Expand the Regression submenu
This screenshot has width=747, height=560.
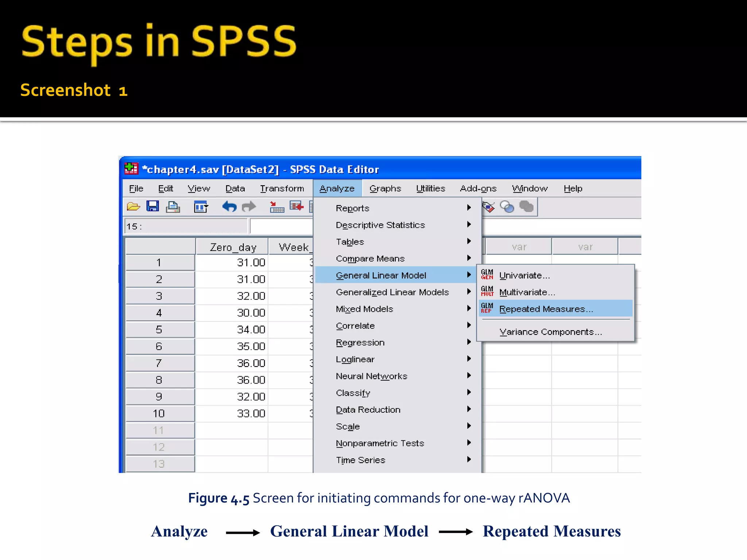pos(398,342)
